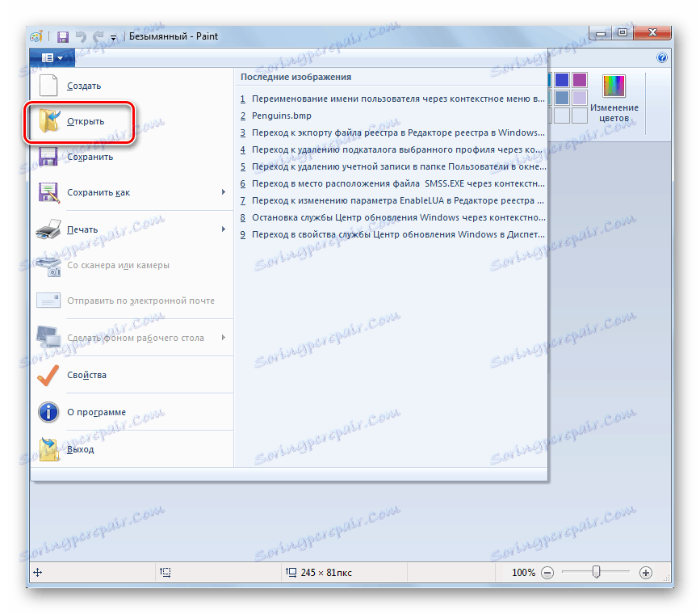Click the cursor position cross icon in status bar
The width and height of the screenshot is (700, 614).
tap(38, 573)
